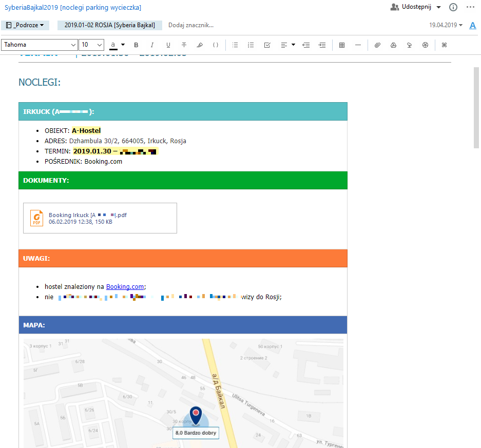Viewport: 481px width, 448px height.
Task: Open the Tahoma font family dropdown
Action: coord(39,45)
